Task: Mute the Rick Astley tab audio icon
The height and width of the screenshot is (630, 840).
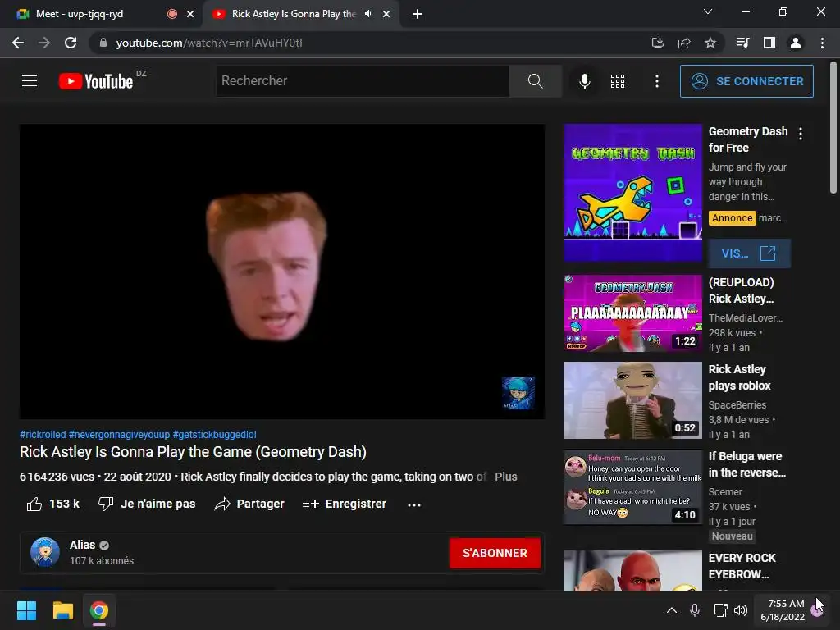Action: pyautogui.click(x=368, y=14)
